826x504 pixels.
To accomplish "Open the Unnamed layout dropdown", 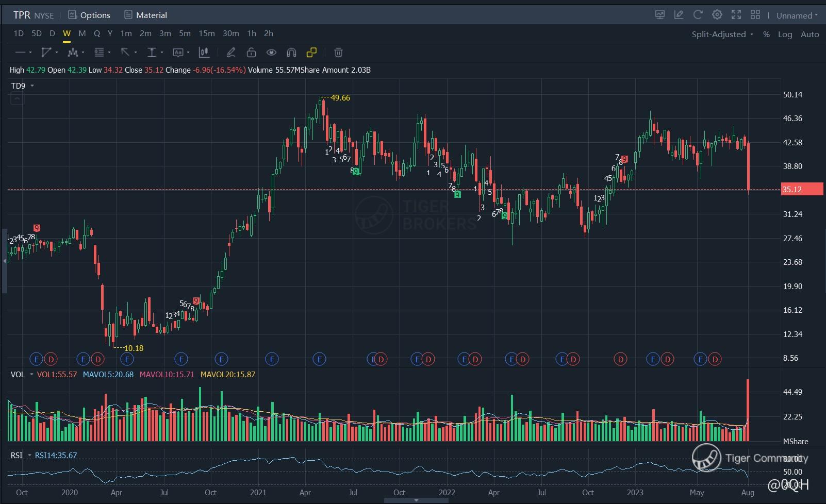I will tap(797, 15).
